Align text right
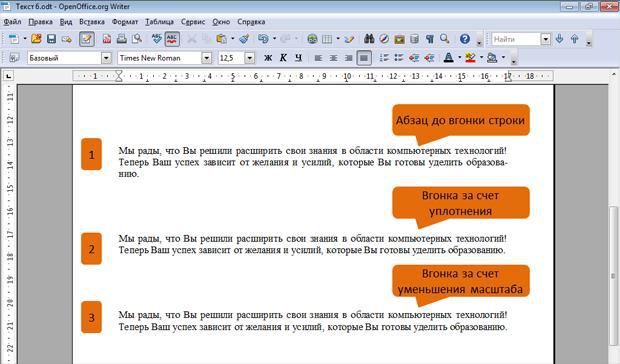The height and width of the screenshot is (364, 620). (x=348, y=58)
